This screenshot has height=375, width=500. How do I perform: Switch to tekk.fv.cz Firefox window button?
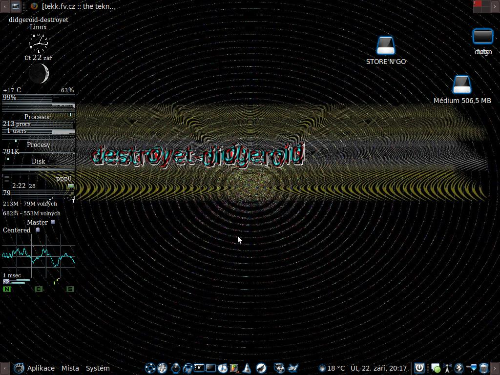[x=73, y=6]
